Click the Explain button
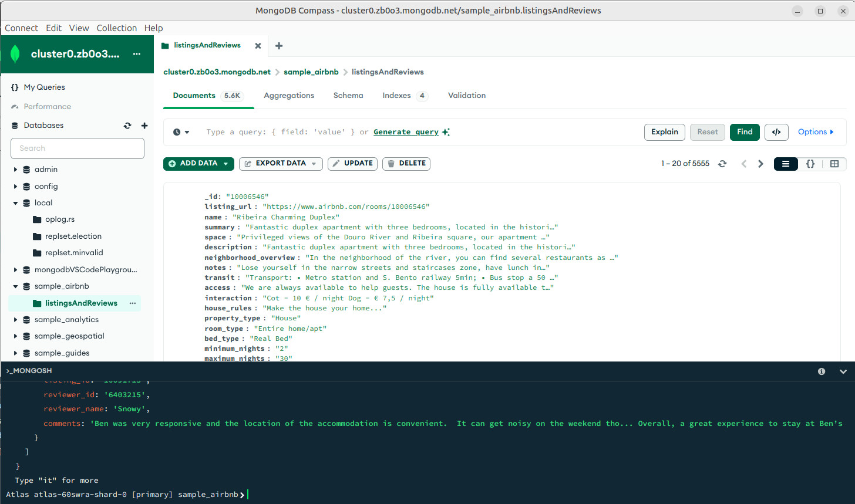The width and height of the screenshot is (855, 504). point(665,132)
